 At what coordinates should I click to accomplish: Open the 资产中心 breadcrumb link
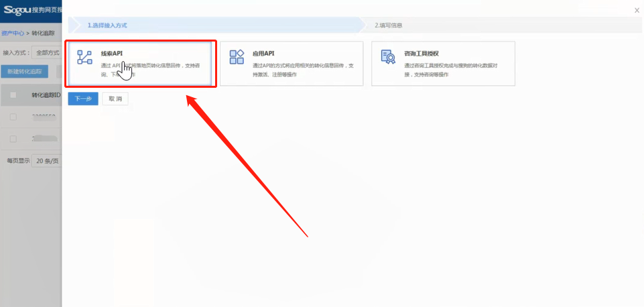13,33
